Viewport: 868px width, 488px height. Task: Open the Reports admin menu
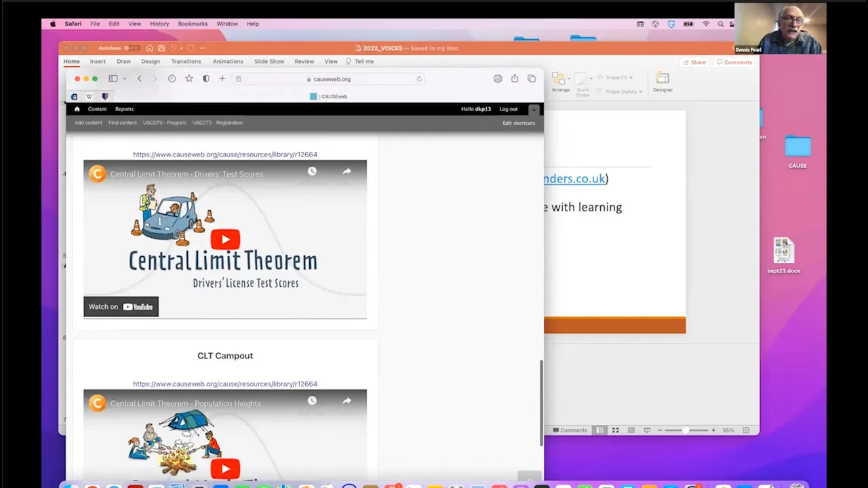click(124, 109)
